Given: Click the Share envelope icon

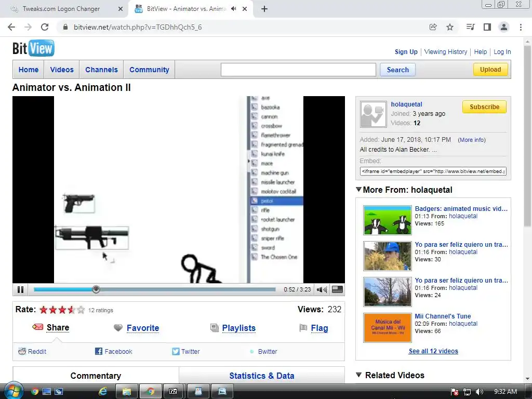Looking at the screenshot, I should pos(37,327).
